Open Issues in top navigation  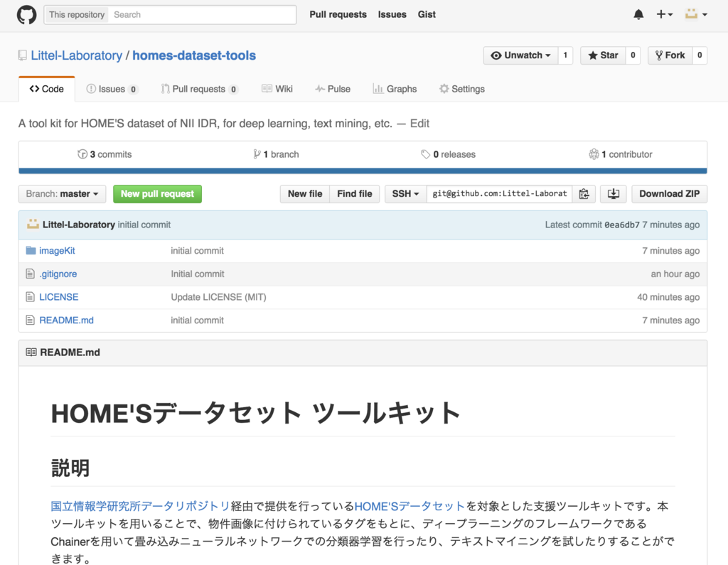[392, 14]
